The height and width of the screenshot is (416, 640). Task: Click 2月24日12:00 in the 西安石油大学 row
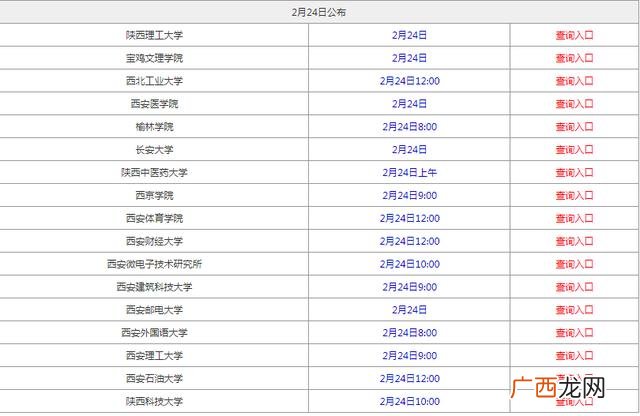tap(410, 378)
